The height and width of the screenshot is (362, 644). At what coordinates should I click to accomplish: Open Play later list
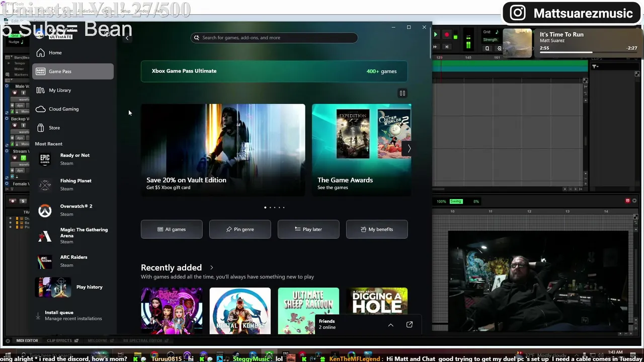click(308, 229)
